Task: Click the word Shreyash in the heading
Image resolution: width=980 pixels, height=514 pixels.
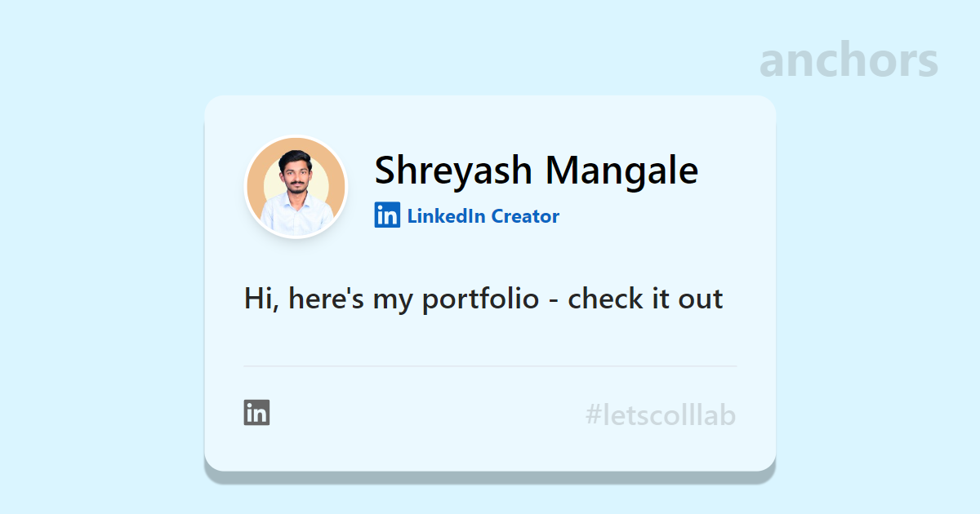Action: 453,171
